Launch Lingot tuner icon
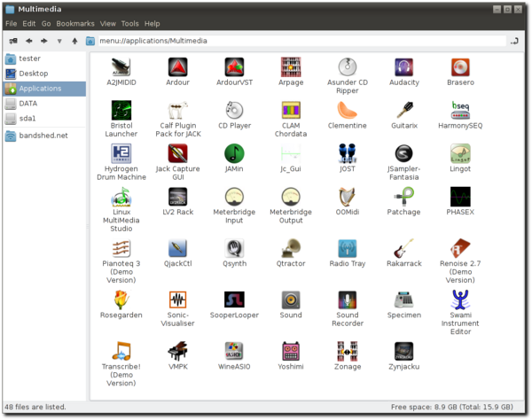Viewport: 532px width, 420px height. tap(460, 153)
